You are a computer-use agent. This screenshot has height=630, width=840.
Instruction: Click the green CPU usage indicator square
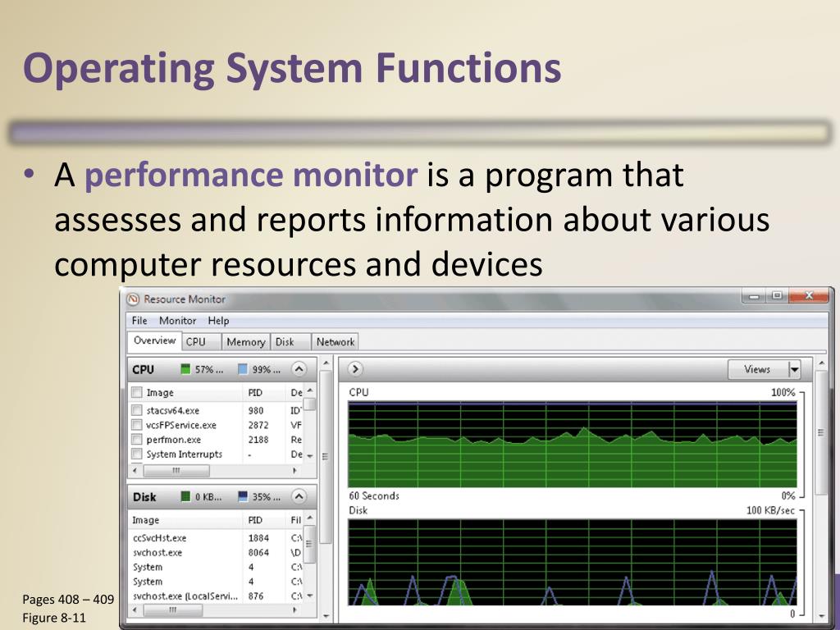(x=186, y=369)
